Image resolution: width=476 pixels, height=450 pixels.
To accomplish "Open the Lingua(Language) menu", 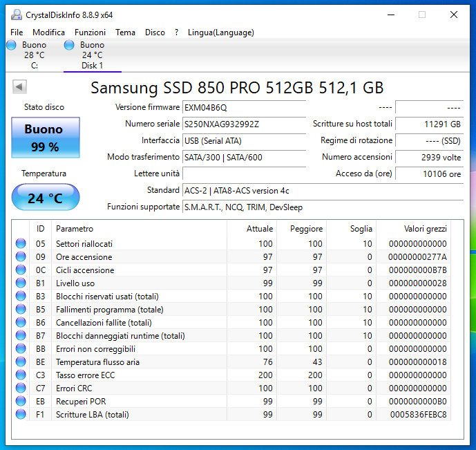I will tap(220, 32).
